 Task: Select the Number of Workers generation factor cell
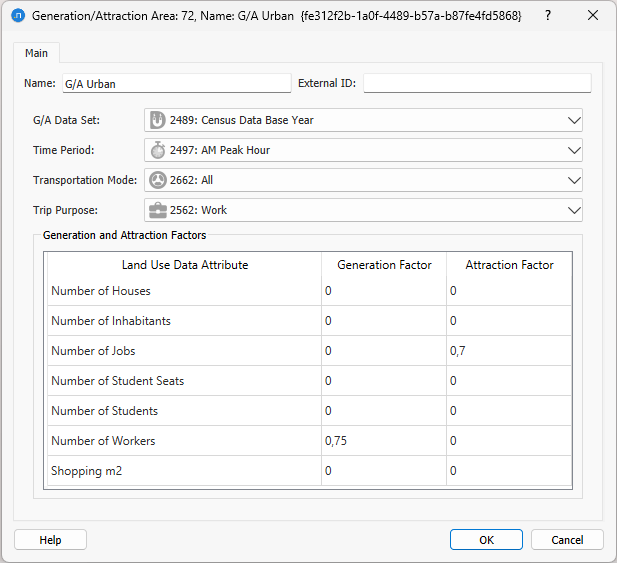pyautogui.click(x=383, y=441)
